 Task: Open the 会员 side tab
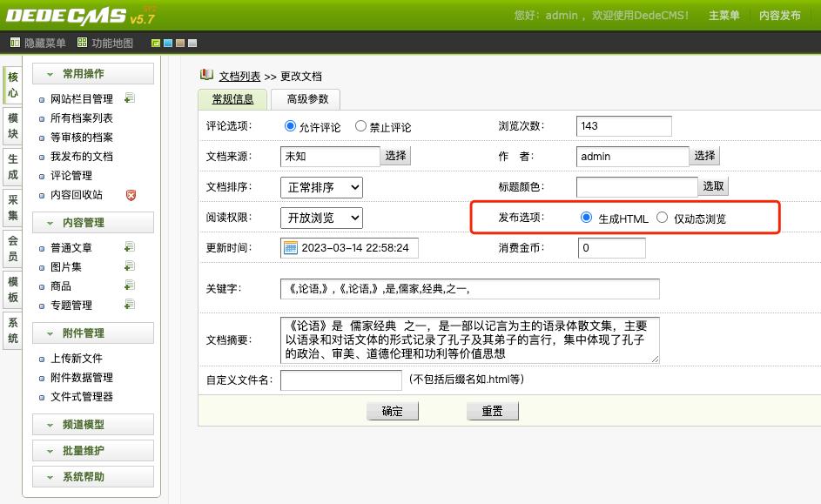[x=13, y=248]
